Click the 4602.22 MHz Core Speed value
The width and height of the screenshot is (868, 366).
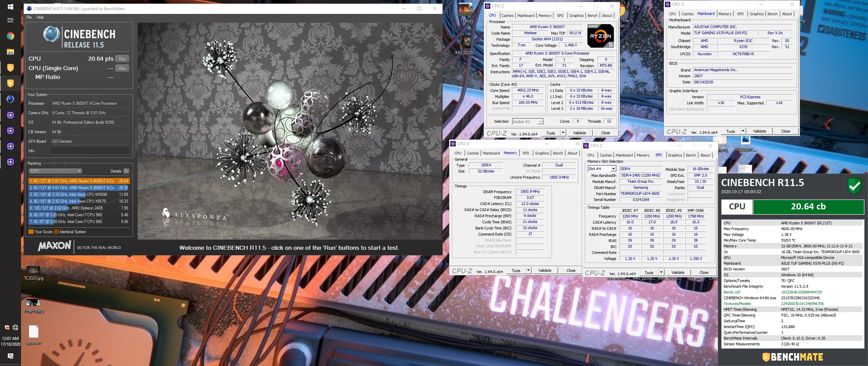528,90
